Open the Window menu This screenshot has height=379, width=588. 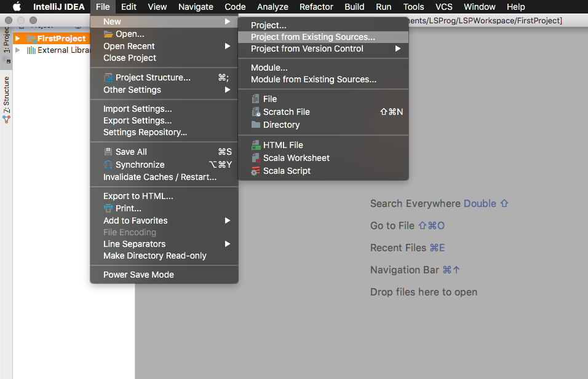(x=480, y=7)
